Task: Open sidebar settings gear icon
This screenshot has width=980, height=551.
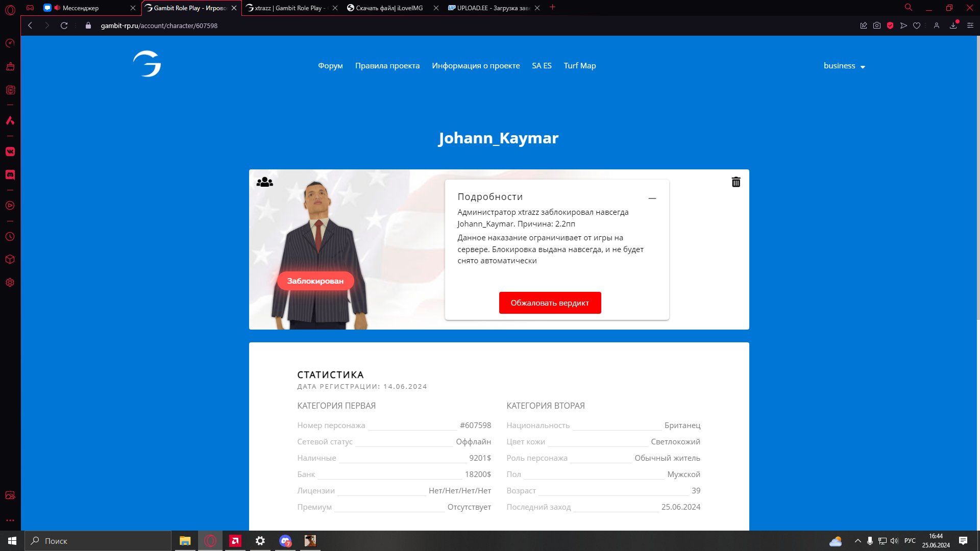Action: pyautogui.click(x=10, y=283)
